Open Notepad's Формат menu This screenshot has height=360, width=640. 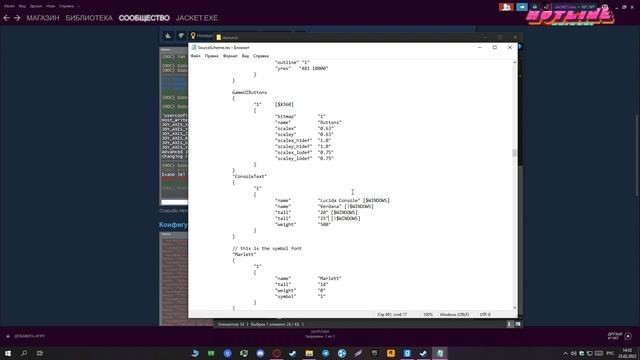(x=230, y=56)
